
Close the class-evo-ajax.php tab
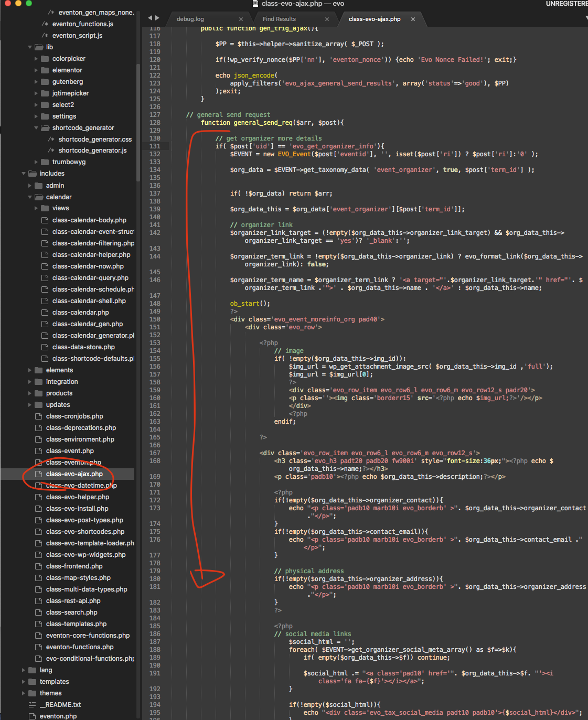pyautogui.click(x=413, y=19)
